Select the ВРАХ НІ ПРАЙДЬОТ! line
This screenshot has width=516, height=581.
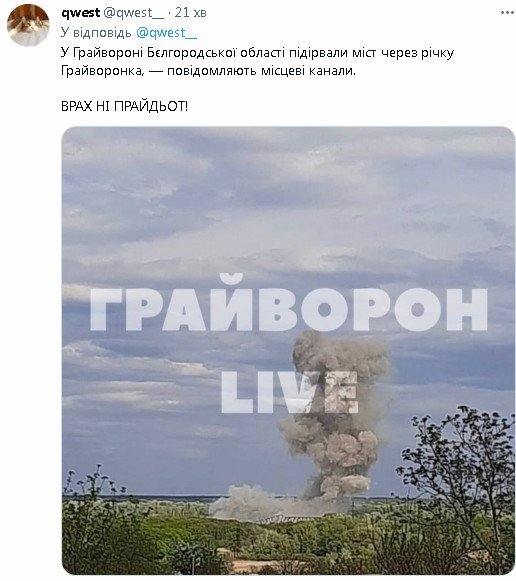point(124,106)
